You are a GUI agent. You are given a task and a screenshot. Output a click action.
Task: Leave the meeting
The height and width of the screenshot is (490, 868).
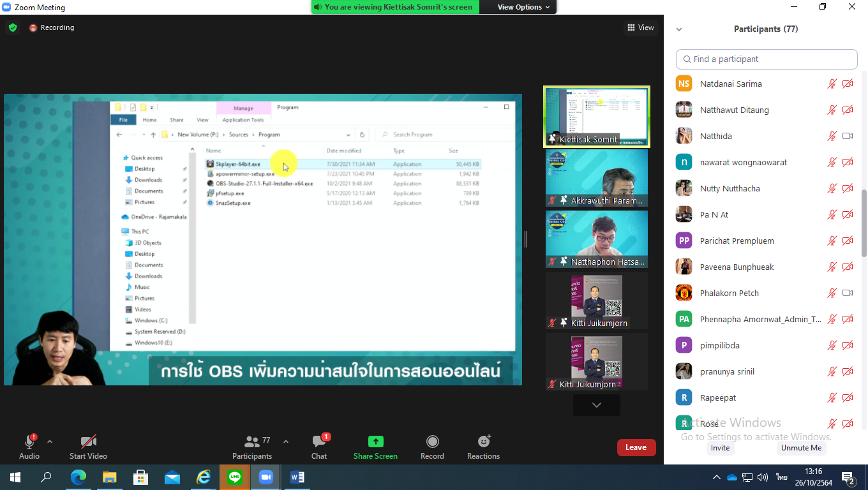point(636,447)
